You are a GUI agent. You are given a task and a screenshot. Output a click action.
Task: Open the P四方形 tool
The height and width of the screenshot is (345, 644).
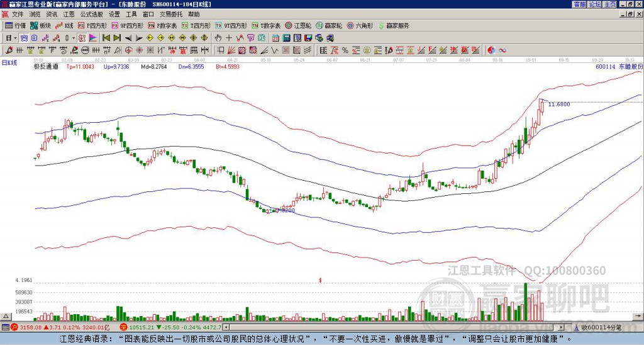(92, 25)
